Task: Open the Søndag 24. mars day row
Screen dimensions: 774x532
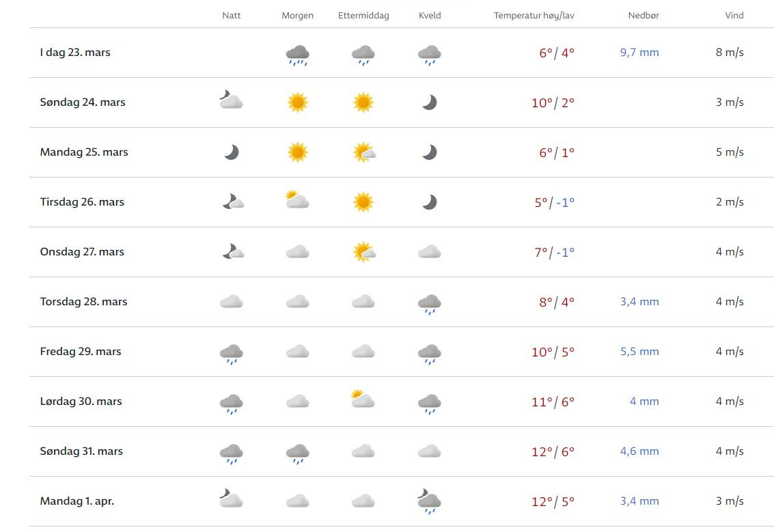Action: tap(83, 102)
